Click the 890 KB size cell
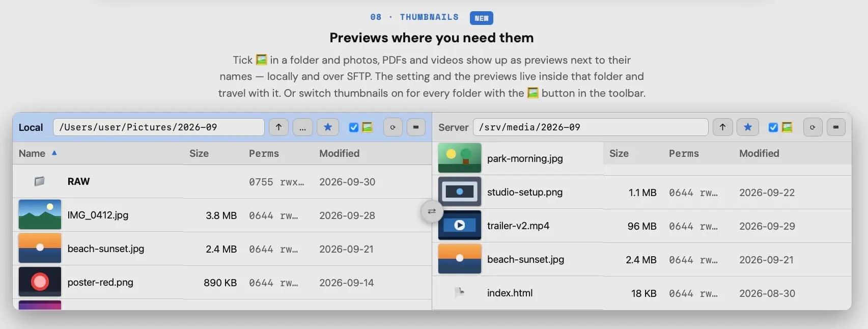 click(220, 283)
